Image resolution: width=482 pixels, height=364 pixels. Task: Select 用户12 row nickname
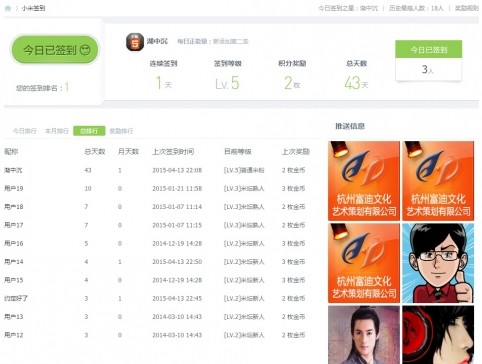pyautogui.click(x=14, y=335)
